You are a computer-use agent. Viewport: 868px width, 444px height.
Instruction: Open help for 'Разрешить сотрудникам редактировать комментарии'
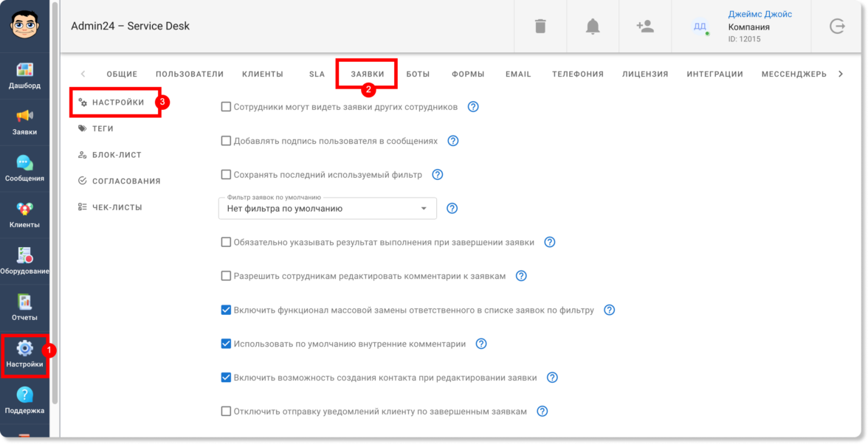pyautogui.click(x=521, y=276)
